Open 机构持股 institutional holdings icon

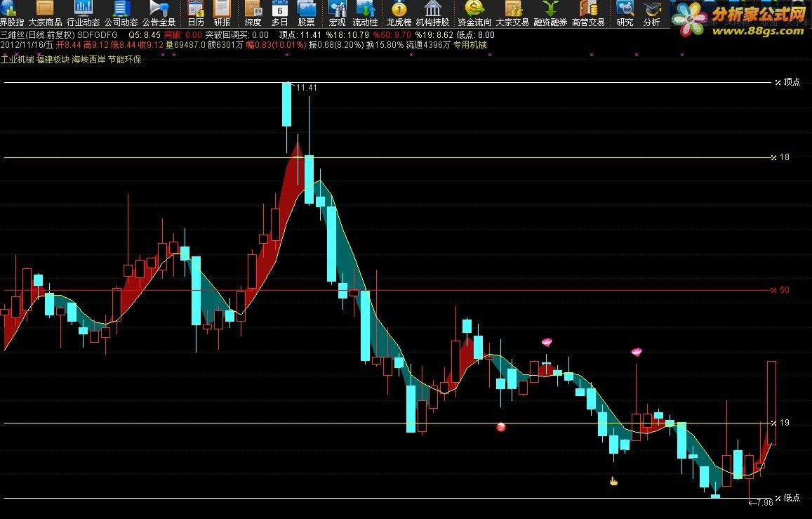point(432,13)
